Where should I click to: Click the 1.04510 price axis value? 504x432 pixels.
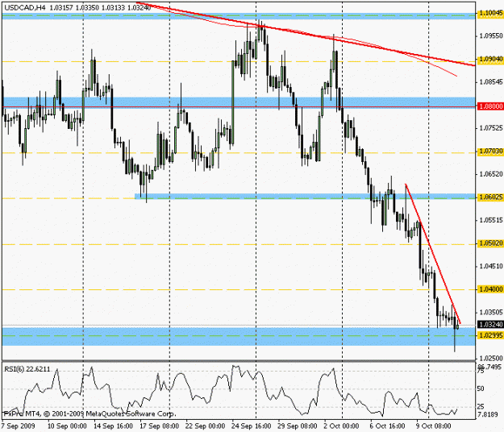(490, 266)
